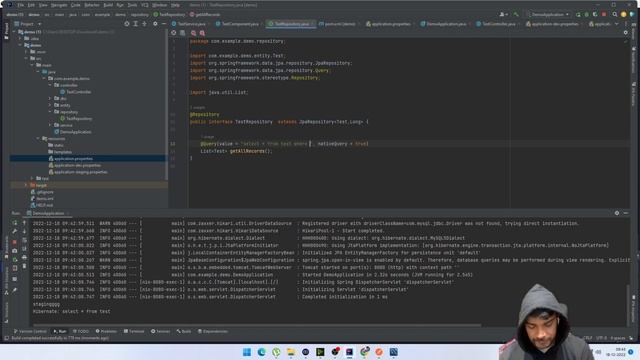Click the camera thread dump icon
Screen dimensions: 640x360
click(x=15, y=251)
